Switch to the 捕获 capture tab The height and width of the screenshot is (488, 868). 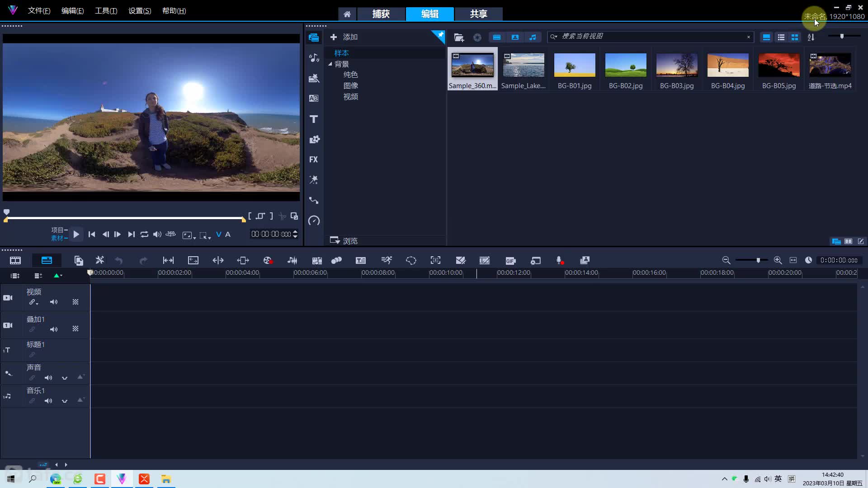[381, 14]
